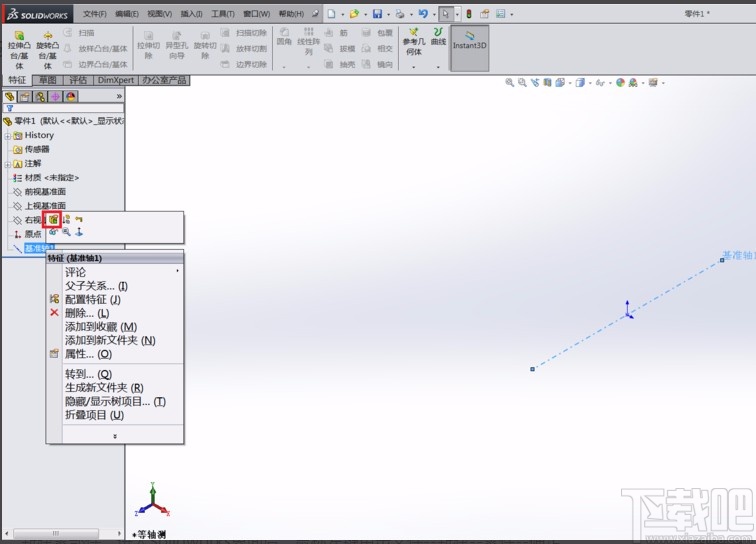Click Hide/Show Items glasses icon
756x544 pixels.
pos(600,83)
